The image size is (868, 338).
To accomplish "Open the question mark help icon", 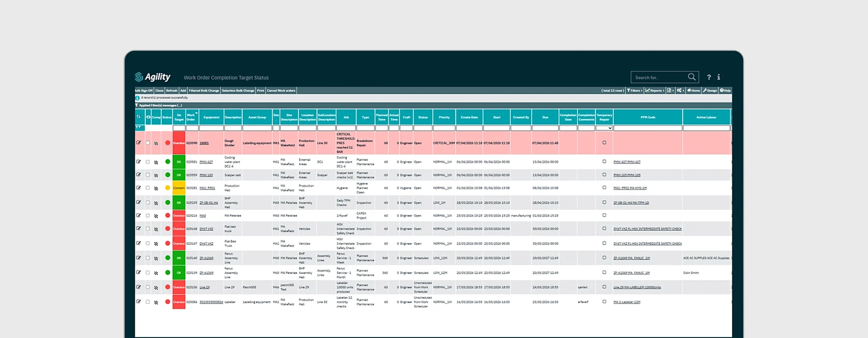I will coord(709,77).
